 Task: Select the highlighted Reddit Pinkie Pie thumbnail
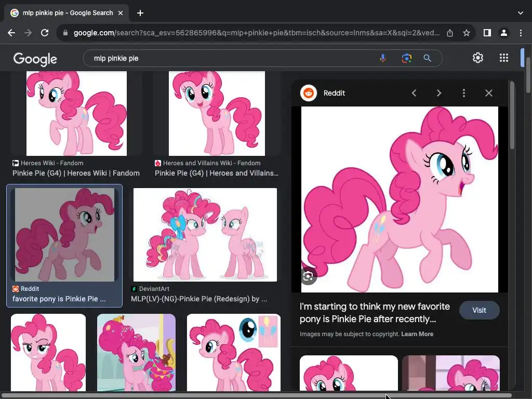[64, 235]
